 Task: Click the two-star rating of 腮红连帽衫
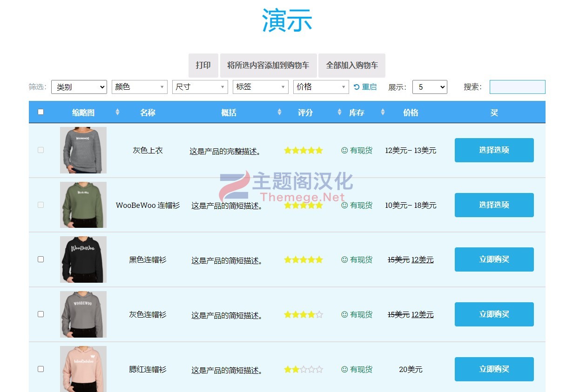[303, 369]
